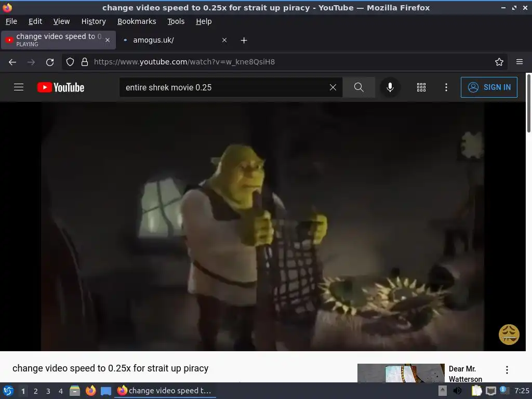Launch the file manager from taskbar
The height and width of the screenshot is (399, 532).
[x=75, y=391]
